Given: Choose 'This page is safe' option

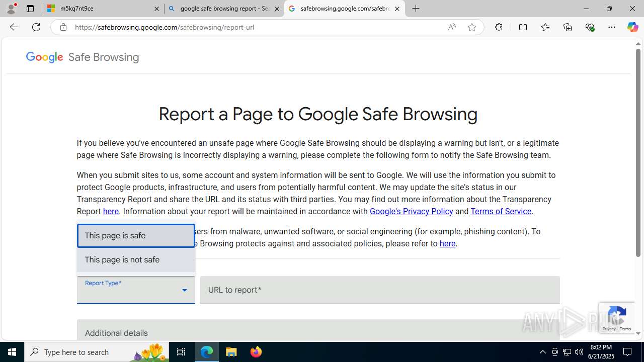Looking at the screenshot, I should (136, 236).
